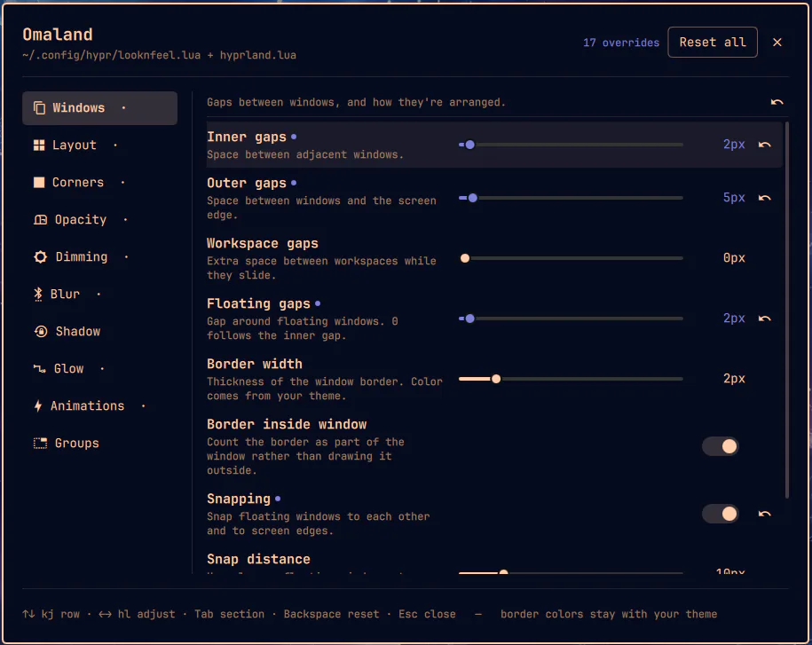
Task: Click the Snap distance slider handle
Action: [503, 572]
